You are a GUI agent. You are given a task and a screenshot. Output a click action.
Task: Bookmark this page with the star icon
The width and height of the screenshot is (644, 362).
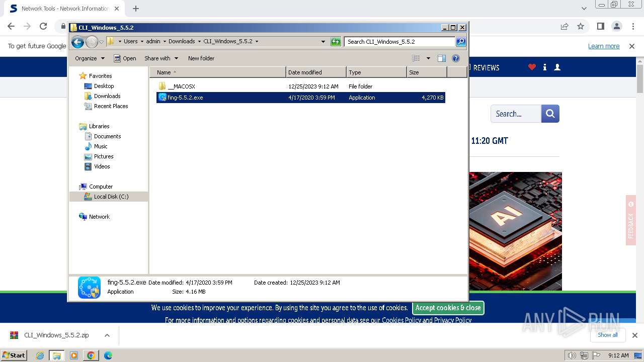581,26
